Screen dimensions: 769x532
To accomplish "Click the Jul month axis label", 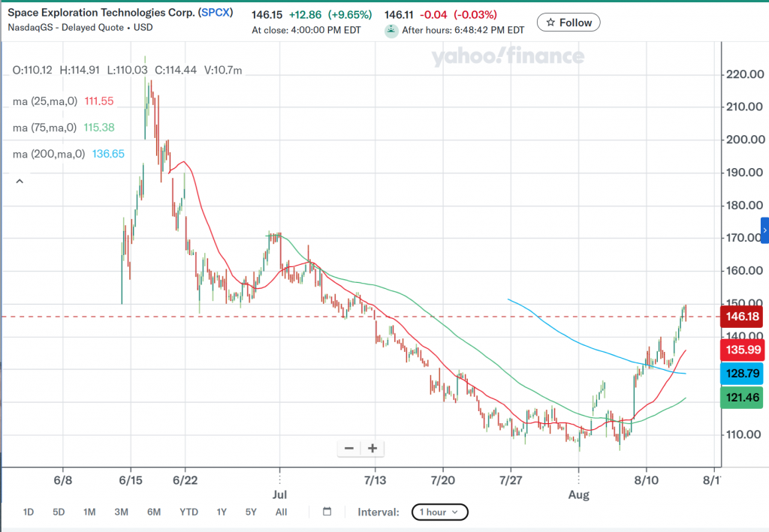I will click(x=279, y=494).
